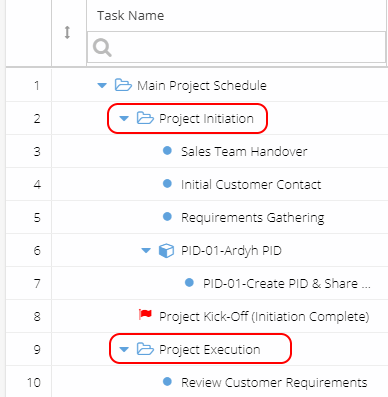The width and height of the screenshot is (388, 397).
Task: Click the Main Project Schedule folder icon
Action: [x=123, y=85]
